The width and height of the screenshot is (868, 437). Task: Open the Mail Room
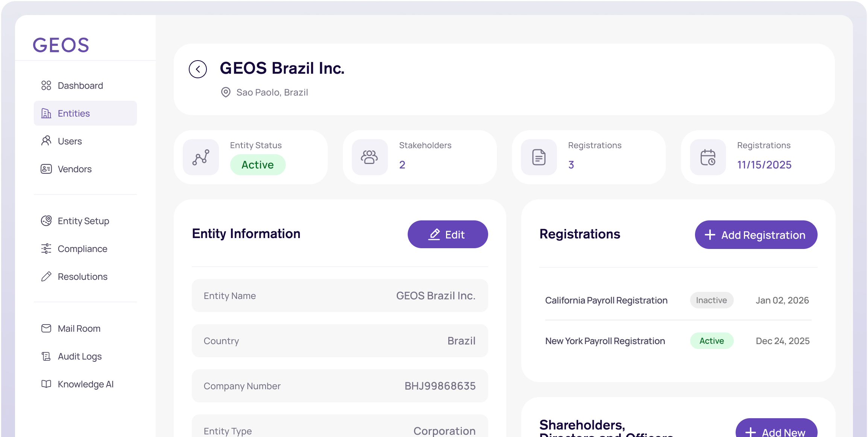click(x=79, y=329)
